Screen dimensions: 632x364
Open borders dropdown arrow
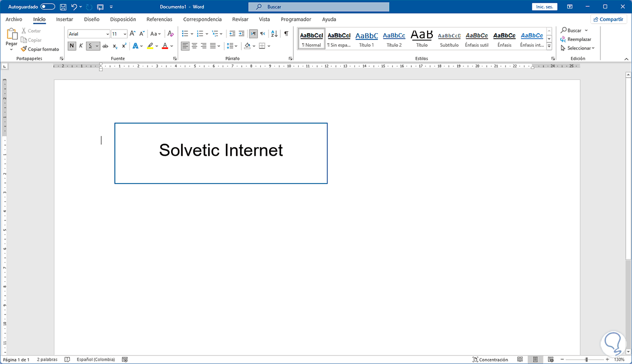point(269,46)
